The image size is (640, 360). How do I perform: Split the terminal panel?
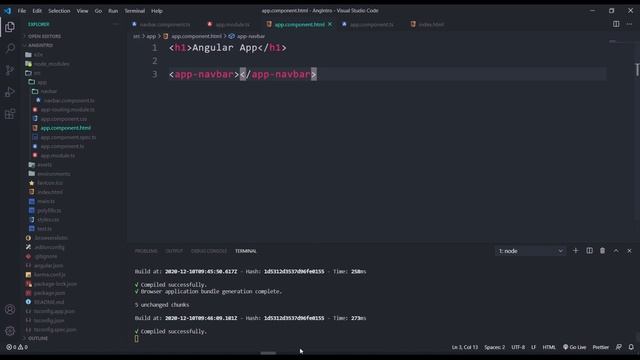pyautogui.click(x=589, y=251)
